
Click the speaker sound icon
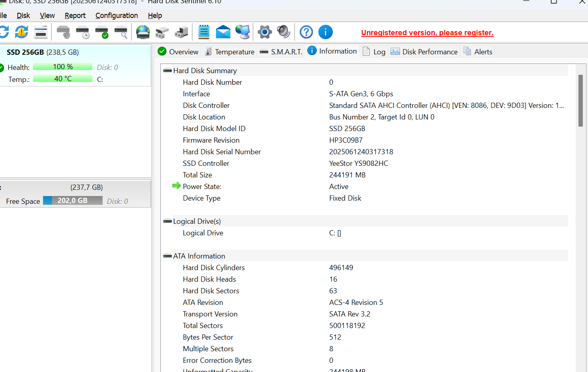[284, 32]
